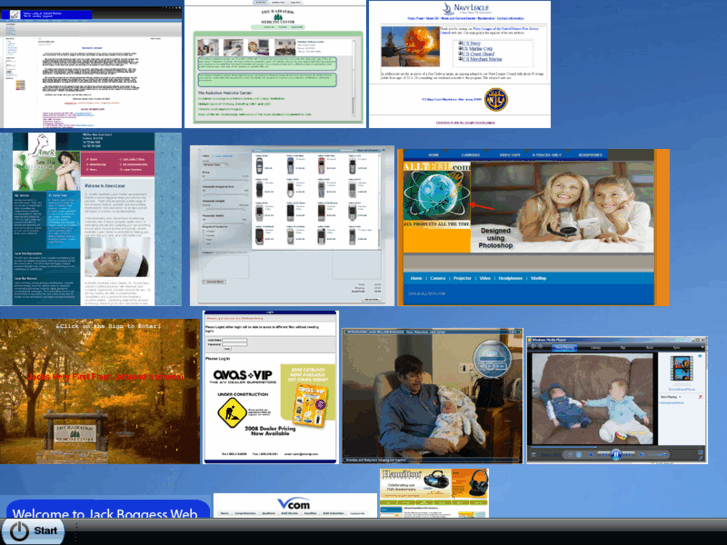Open the grandpa holding baby video thumbnail

433,396
